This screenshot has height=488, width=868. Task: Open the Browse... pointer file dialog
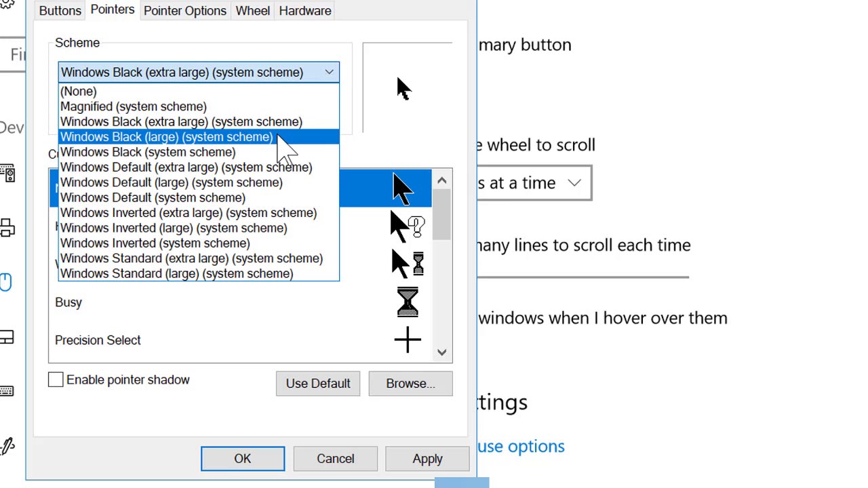pyautogui.click(x=410, y=384)
